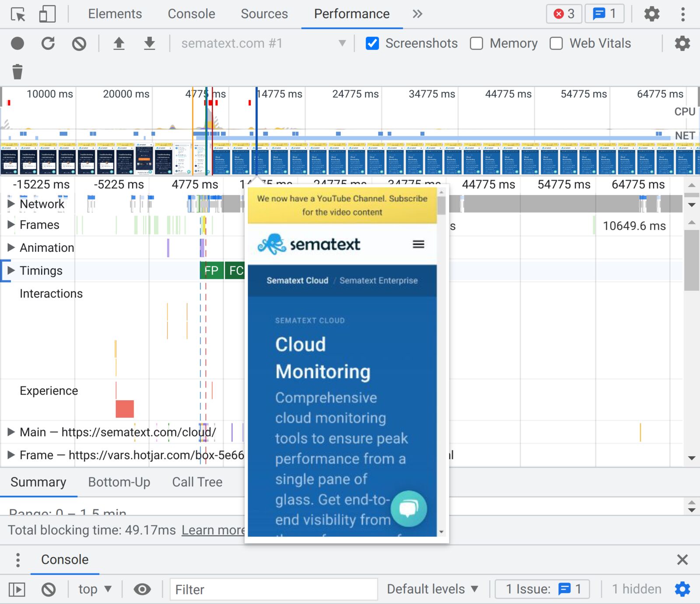Click the 10649.6 ms frame duration
Screen dimensions: 700x604
(634, 226)
